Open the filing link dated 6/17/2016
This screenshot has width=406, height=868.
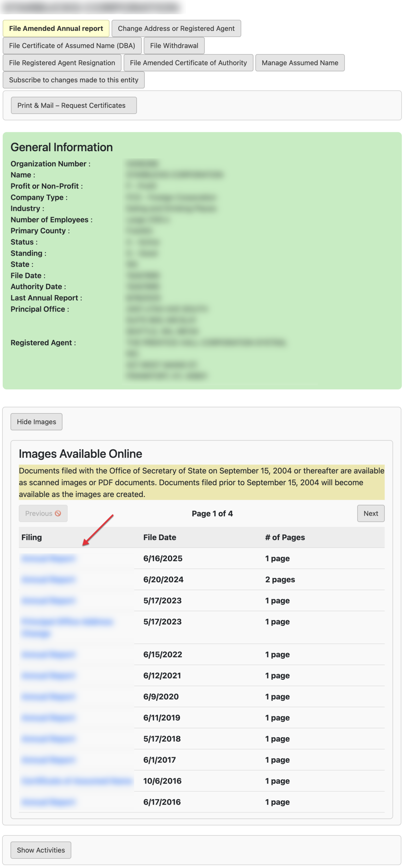coord(48,802)
